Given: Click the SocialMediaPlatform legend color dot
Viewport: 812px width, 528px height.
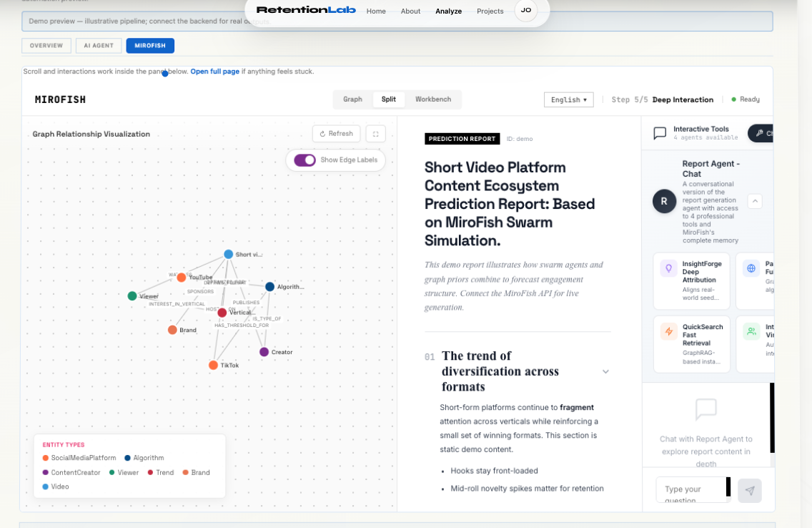Looking at the screenshot, I should click(46, 458).
